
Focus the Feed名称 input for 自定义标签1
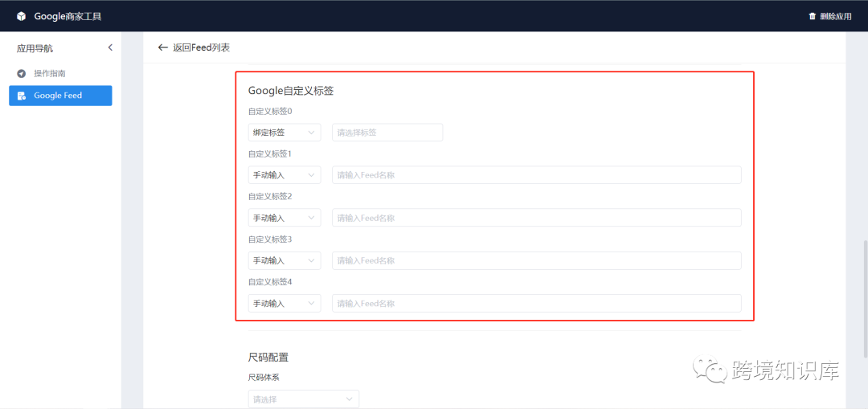click(x=536, y=175)
